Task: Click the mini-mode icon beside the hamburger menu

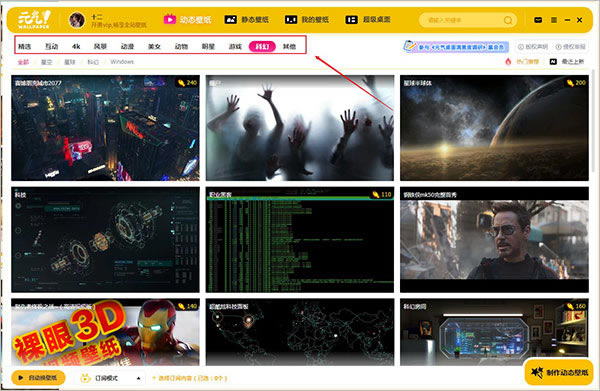Action: 538,20
